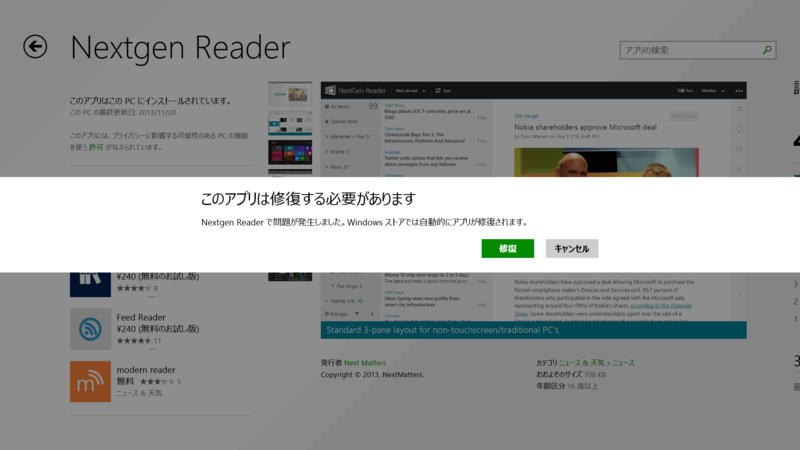Click the キャンセル cancel button

pyautogui.click(x=572, y=248)
